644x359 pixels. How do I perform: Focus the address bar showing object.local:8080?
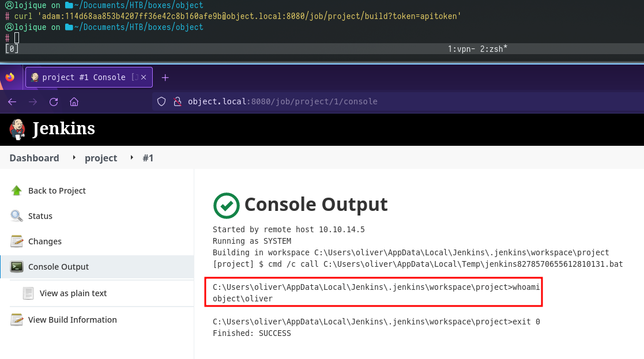[x=346, y=101]
